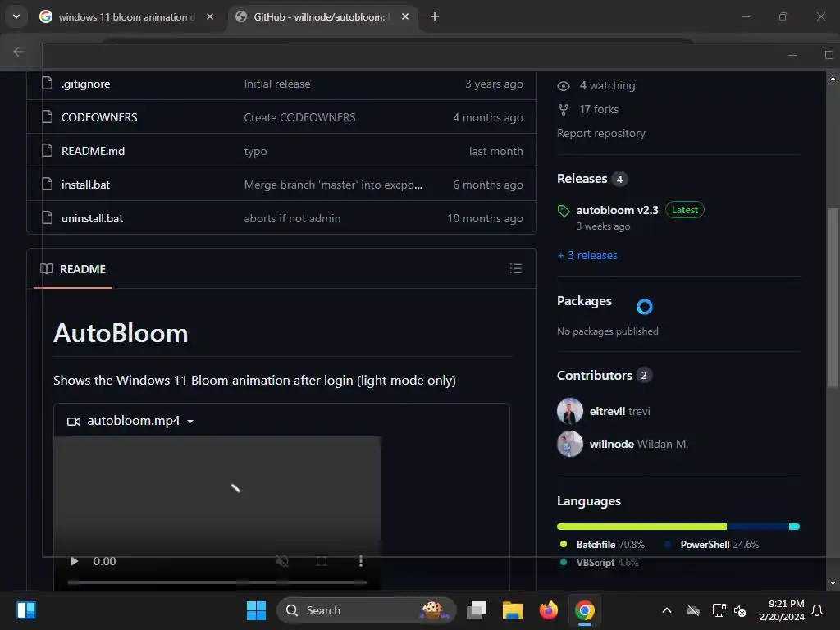Image resolution: width=840 pixels, height=630 pixels.
Task: Expand the autobloom.mp4 dropdown
Action: tap(190, 422)
